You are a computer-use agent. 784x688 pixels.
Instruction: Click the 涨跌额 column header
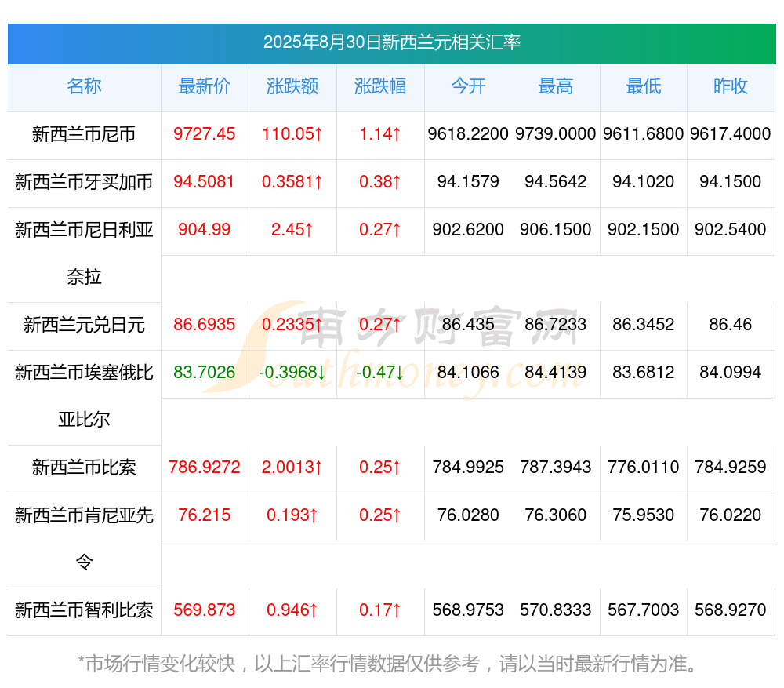pyautogui.click(x=292, y=86)
